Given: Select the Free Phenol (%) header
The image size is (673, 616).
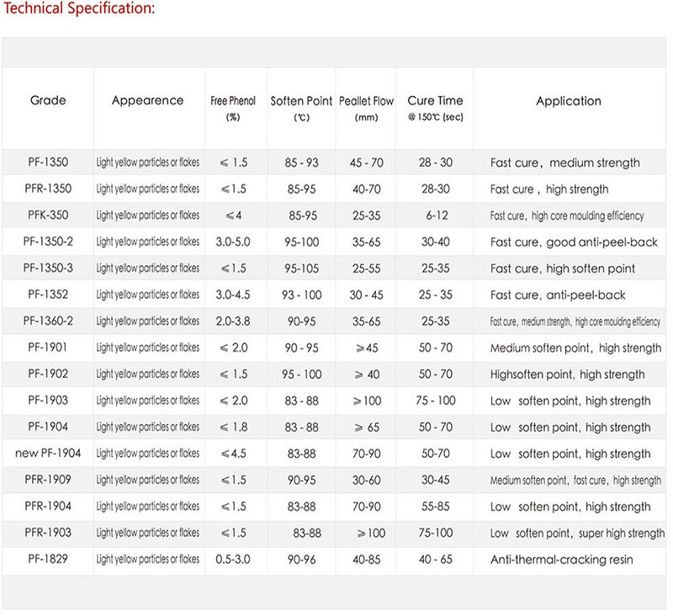Looking at the screenshot, I should (x=233, y=109).
